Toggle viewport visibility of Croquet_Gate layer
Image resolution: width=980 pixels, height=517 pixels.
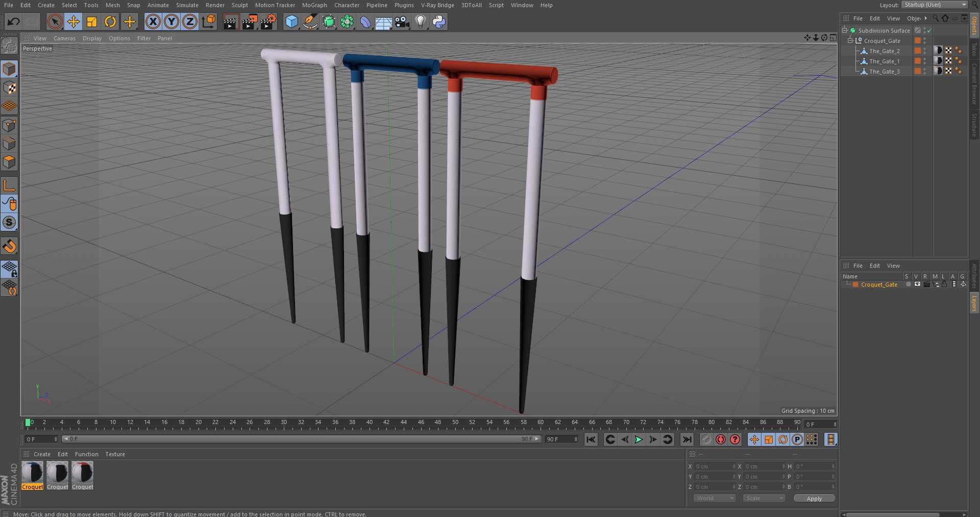[917, 285]
